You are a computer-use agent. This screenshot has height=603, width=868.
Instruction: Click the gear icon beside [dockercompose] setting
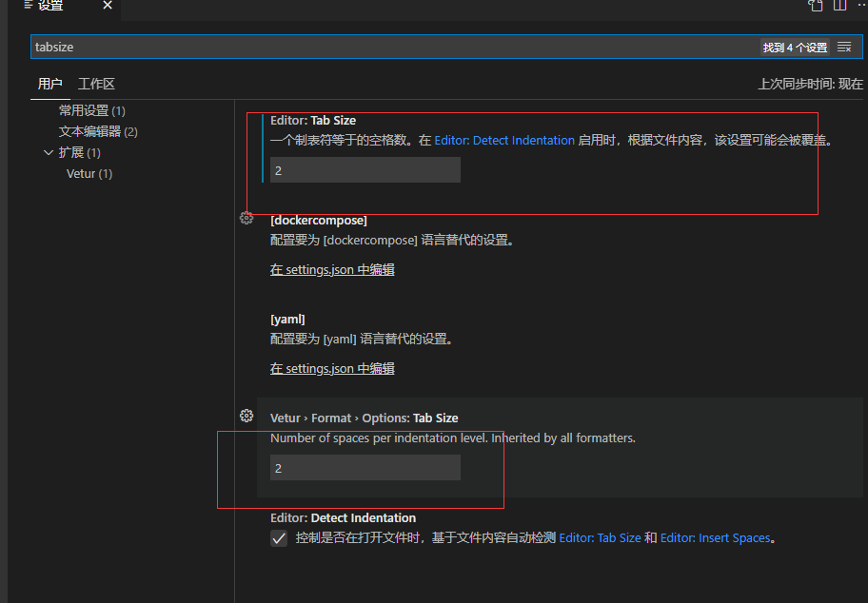(x=247, y=218)
